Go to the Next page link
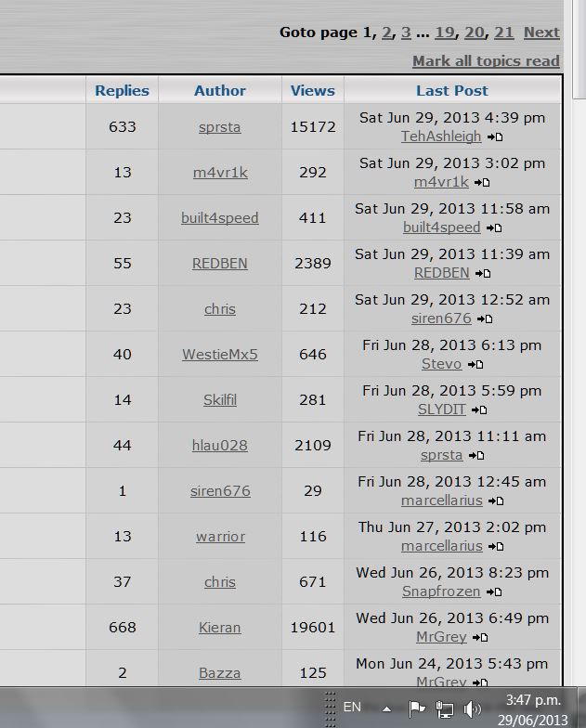This screenshot has height=728, width=586. click(541, 32)
